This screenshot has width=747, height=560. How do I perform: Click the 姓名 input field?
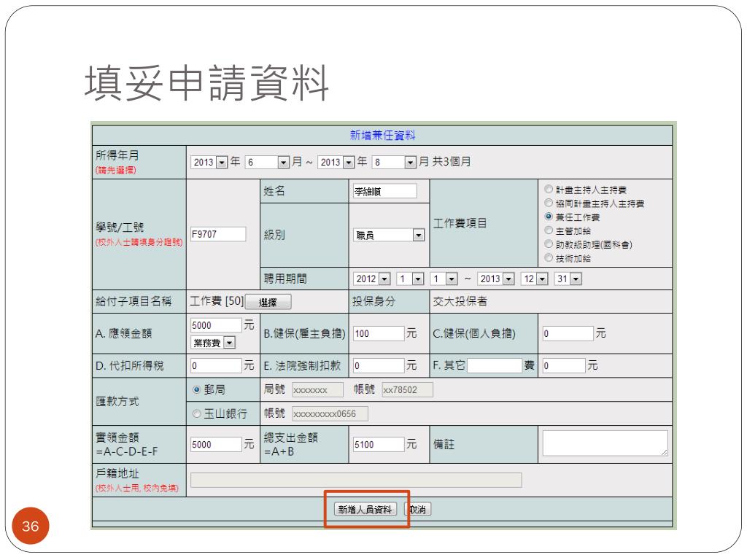coord(384,192)
